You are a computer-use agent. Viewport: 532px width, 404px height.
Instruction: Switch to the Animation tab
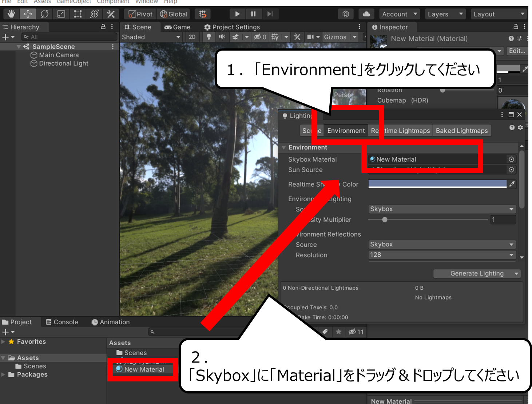click(111, 322)
